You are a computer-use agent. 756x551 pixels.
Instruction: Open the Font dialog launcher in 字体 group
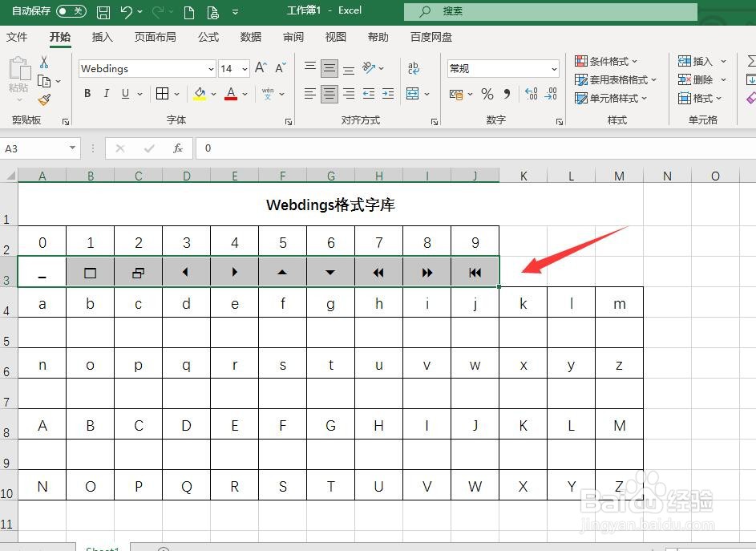point(289,122)
